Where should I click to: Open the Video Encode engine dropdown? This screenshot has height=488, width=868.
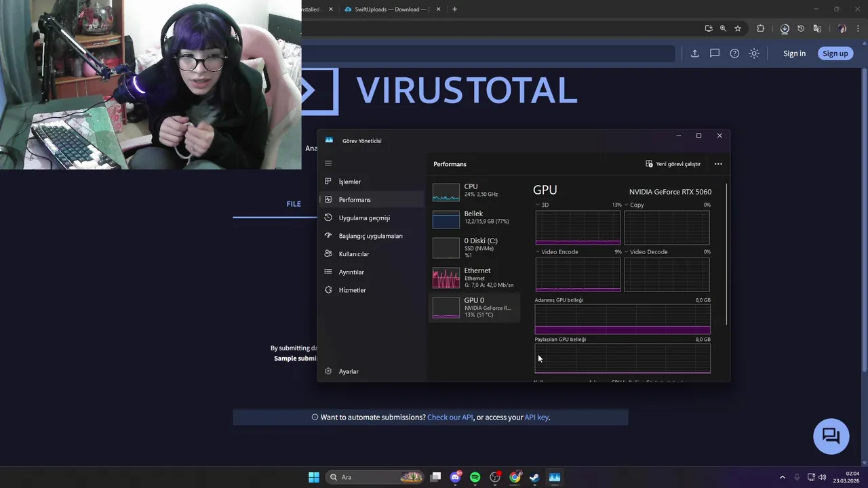point(557,251)
